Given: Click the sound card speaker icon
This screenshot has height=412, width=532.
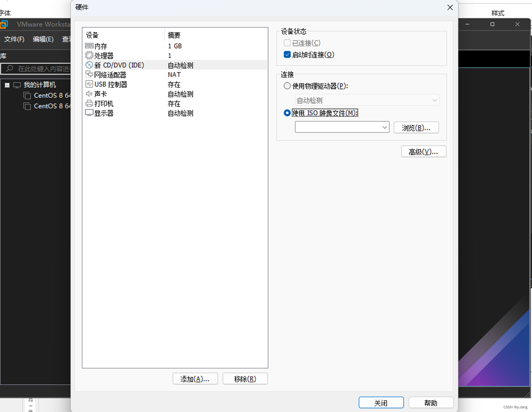Looking at the screenshot, I should [89, 94].
